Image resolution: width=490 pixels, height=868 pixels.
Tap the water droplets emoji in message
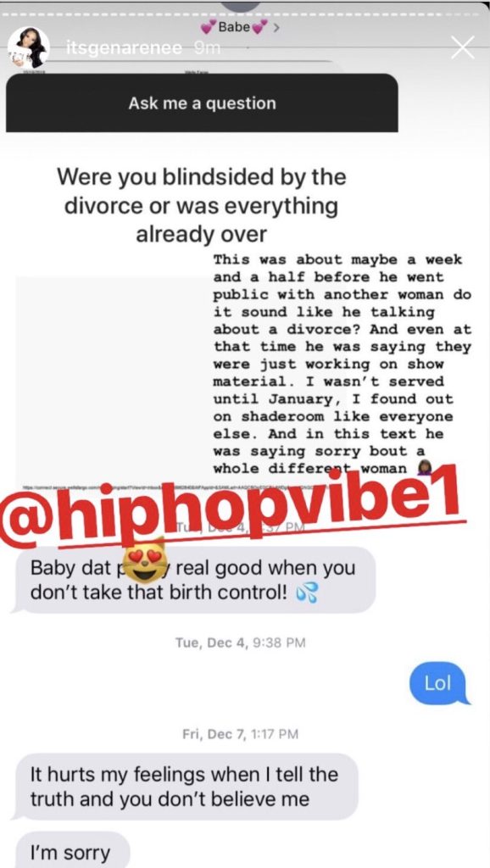306,594
